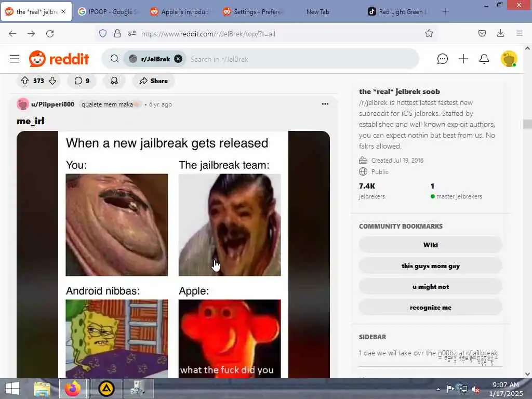Viewport: 532px width, 399px height.
Task: Open the me_irl post title
Action: [x=31, y=121]
